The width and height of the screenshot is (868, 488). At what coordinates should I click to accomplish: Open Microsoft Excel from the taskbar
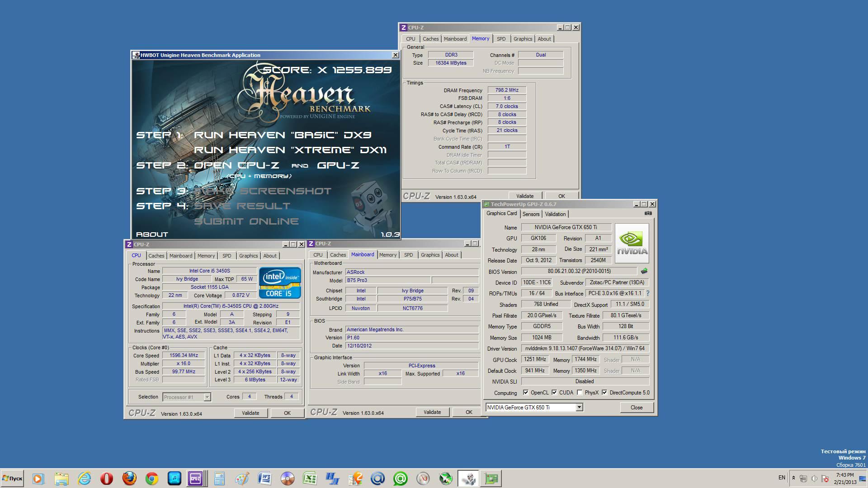[x=310, y=479]
